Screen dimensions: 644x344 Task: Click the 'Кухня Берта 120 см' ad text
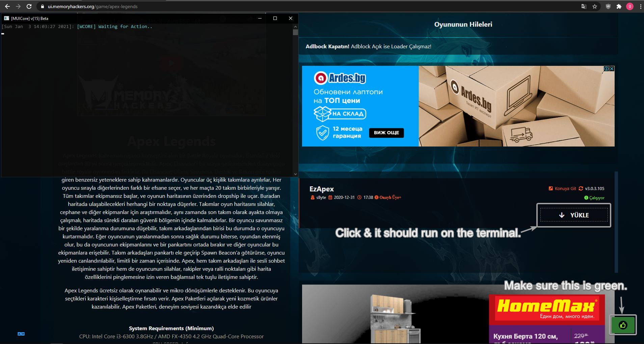(x=526, y=337)
